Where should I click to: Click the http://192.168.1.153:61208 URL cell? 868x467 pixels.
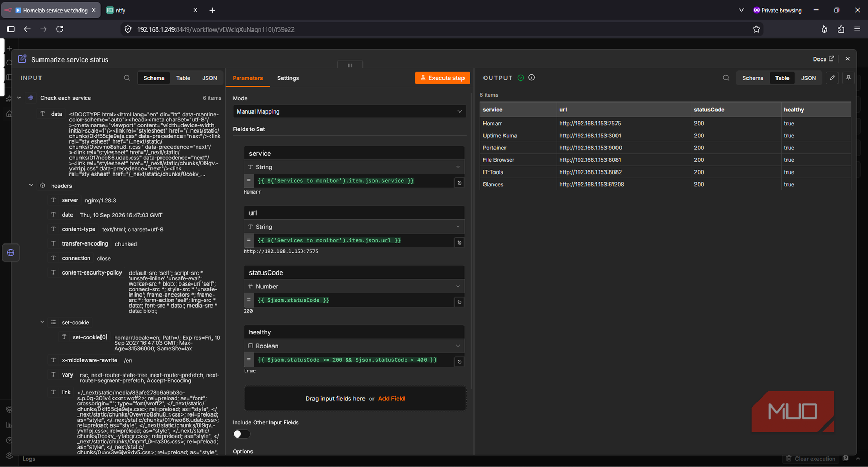(x=624, y=184)
